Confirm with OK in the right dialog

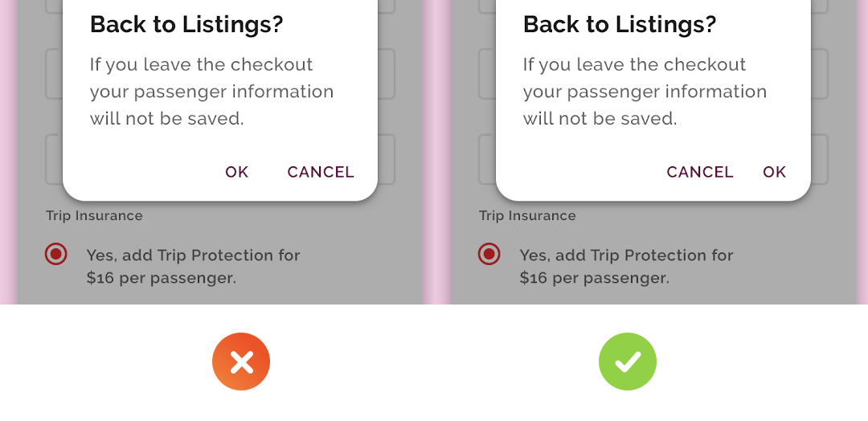coord(775,172)
